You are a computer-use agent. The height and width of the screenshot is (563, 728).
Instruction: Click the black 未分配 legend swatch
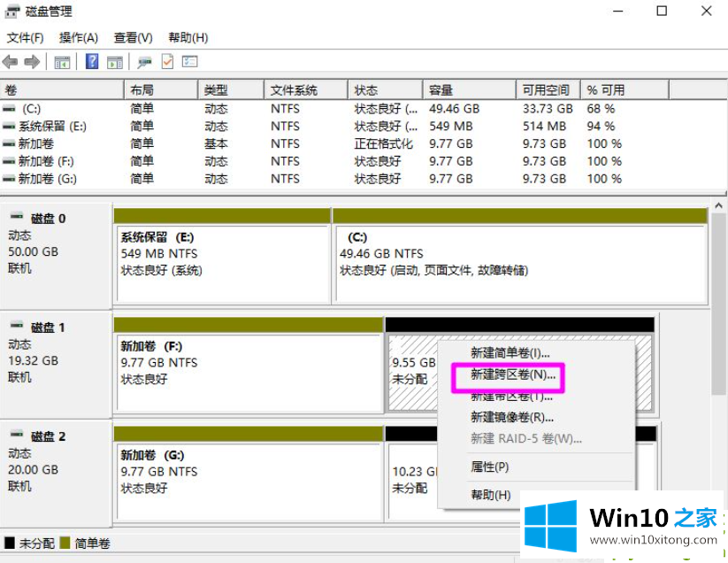tap(9, 543)
